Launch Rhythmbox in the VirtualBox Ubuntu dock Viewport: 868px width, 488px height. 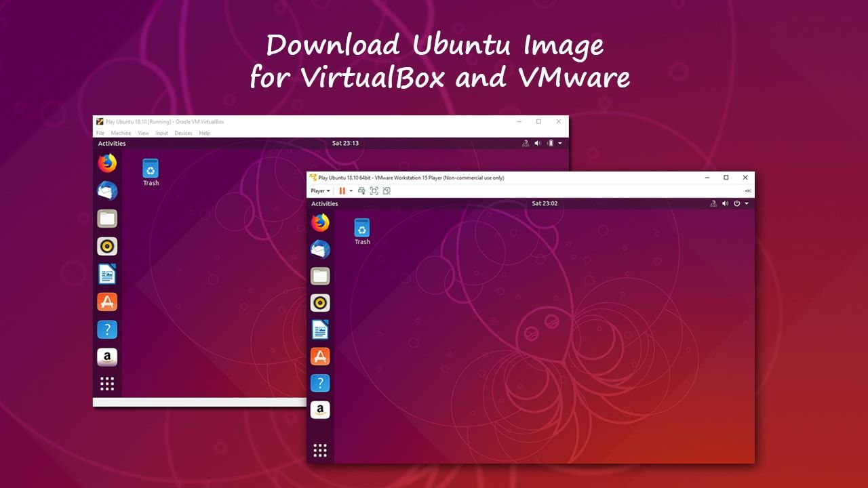tap(107, 246)
